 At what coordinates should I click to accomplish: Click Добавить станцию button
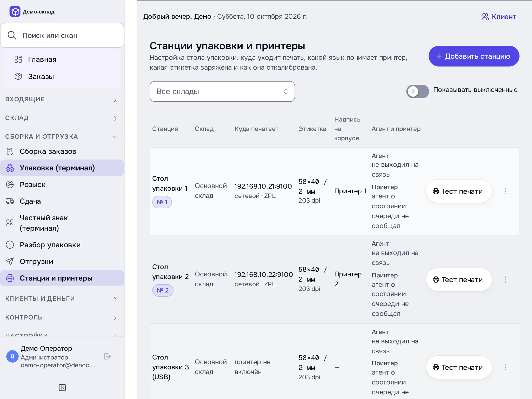click(474, 56)
